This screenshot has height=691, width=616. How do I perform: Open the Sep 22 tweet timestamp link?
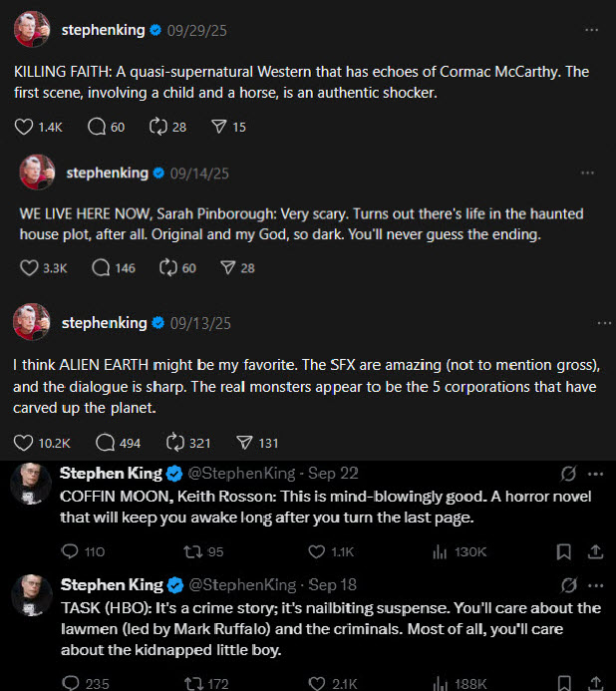tap(333, 473)
